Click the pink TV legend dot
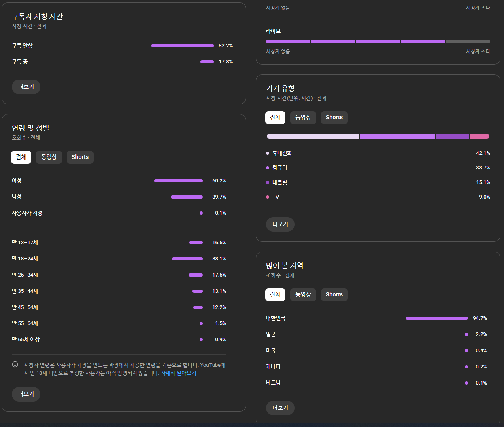Image resolution: width=504 pixels, height=427 pixels. coord(268,197)
